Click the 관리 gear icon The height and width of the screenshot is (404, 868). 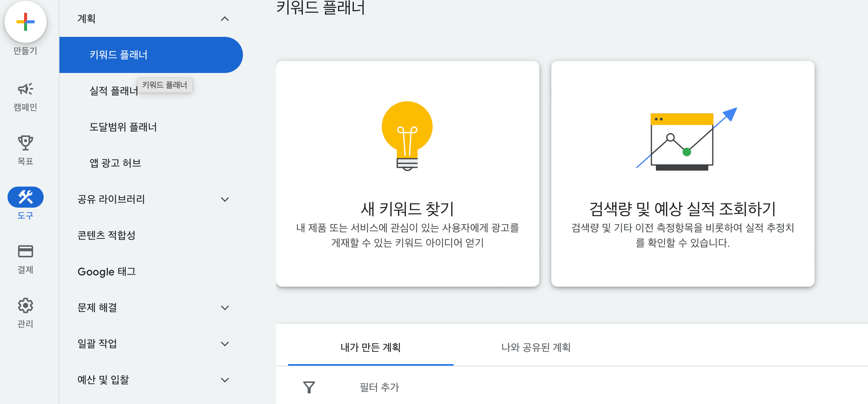(x=25, y=305)
